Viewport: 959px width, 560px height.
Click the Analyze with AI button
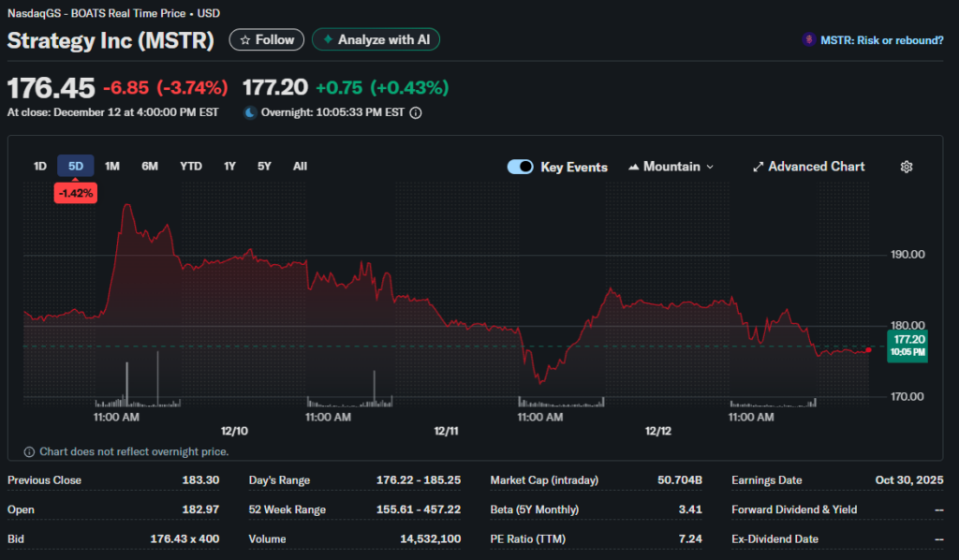[x=376, y=40]
